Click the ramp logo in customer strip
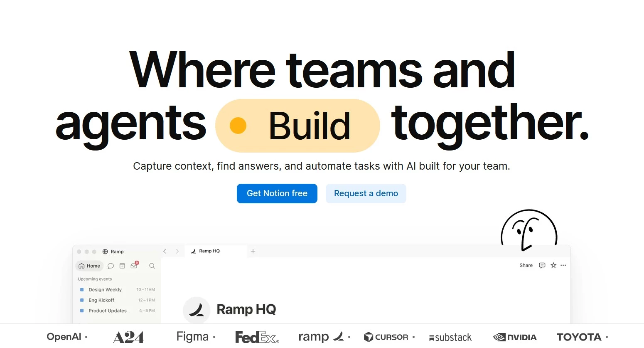This screenshot has height=348, width=644. click(321, 337)
